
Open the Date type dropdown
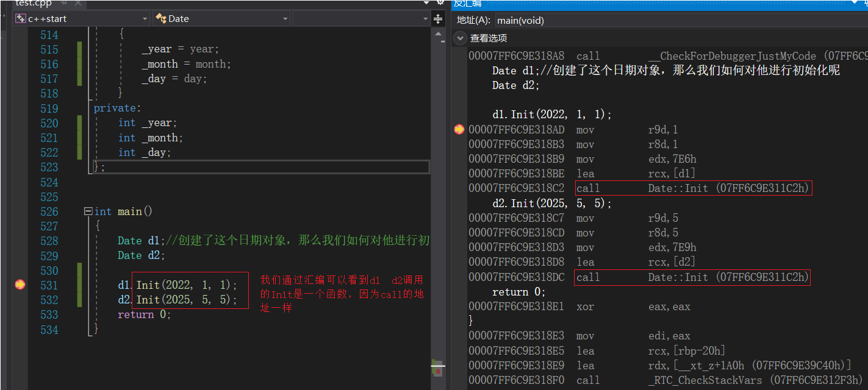click(285, 19)
